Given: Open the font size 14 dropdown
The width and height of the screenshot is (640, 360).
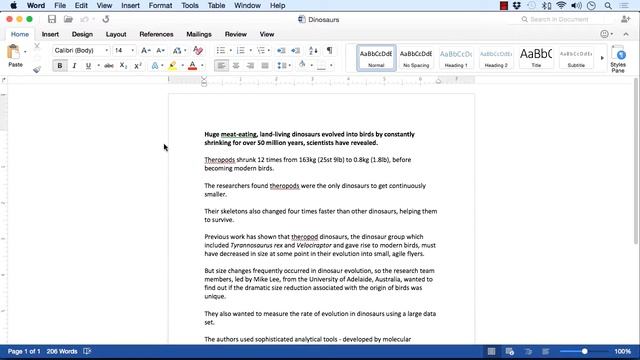Looking at the screenshot, I should [x=132, y=51].
